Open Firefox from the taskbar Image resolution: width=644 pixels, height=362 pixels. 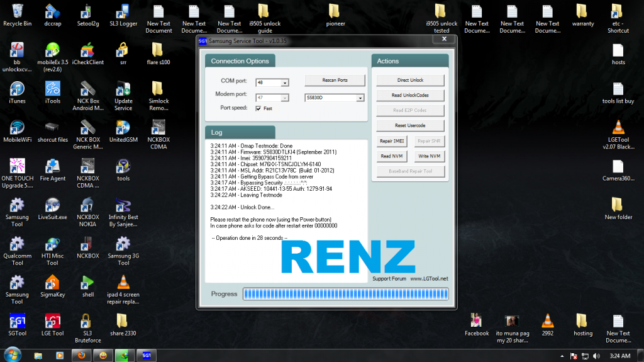point(82,356)
